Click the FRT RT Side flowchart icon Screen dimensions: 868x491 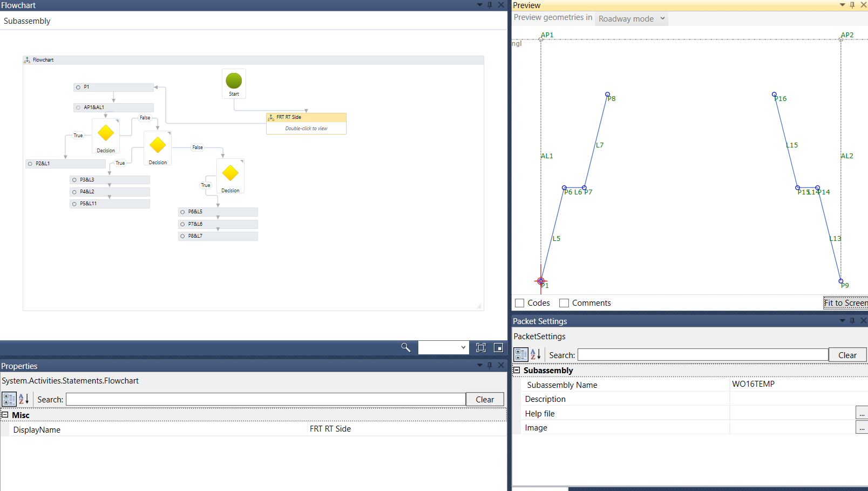pos(271,117)
